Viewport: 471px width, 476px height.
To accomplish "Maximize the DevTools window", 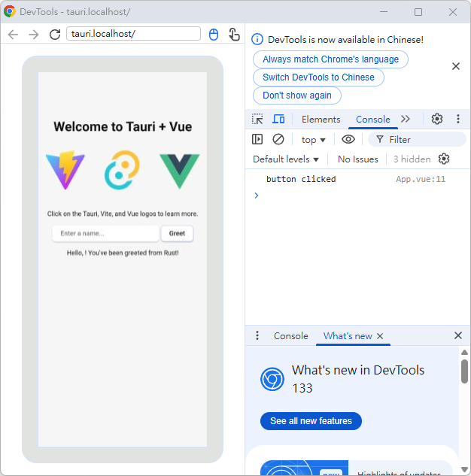I will (x=418, y=12).
